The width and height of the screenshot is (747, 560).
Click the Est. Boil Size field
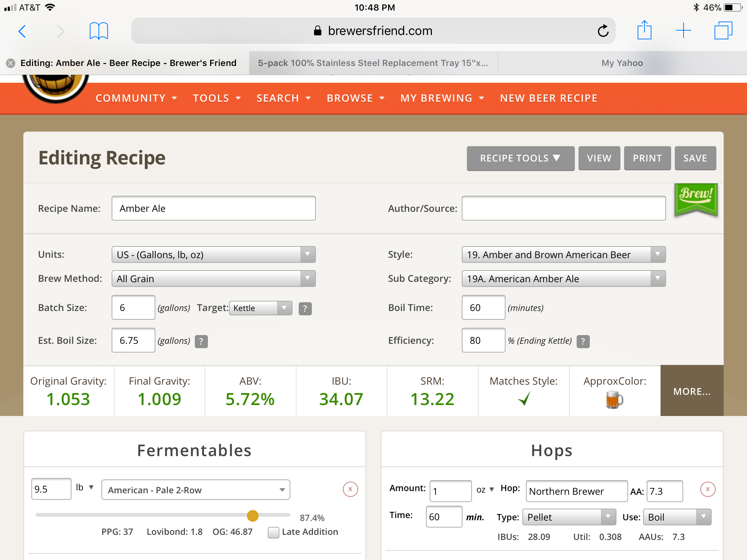click(133, 340)
